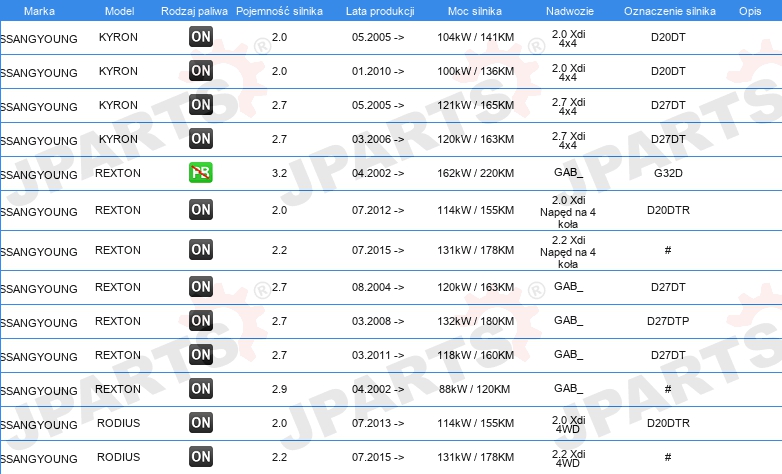Click the green PB petrol icon in the Rexton 3.2 row

201,173
